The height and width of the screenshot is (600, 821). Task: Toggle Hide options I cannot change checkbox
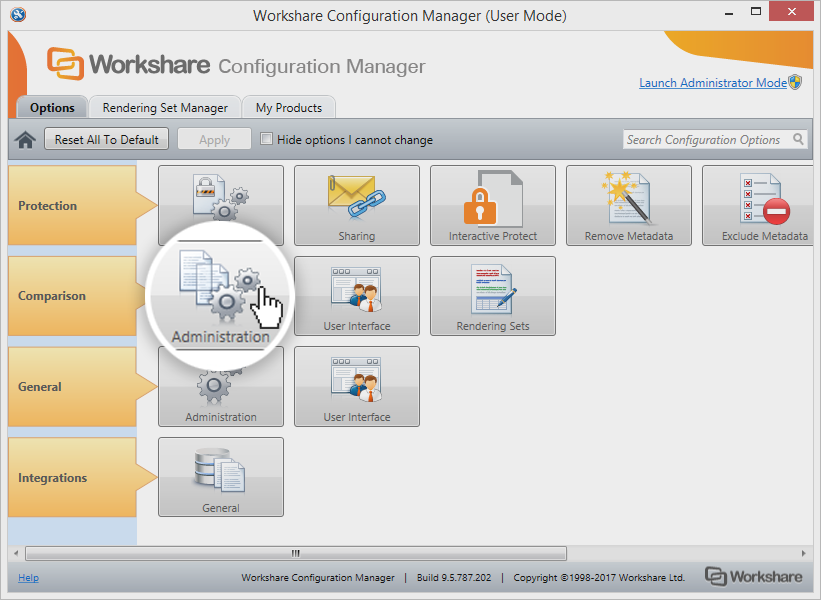[267, 139]
